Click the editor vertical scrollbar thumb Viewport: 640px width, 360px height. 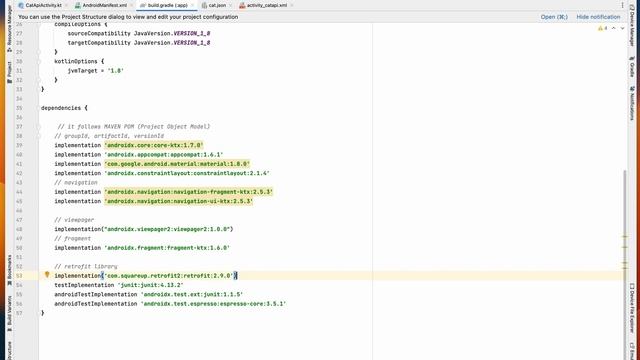(624, 218)
